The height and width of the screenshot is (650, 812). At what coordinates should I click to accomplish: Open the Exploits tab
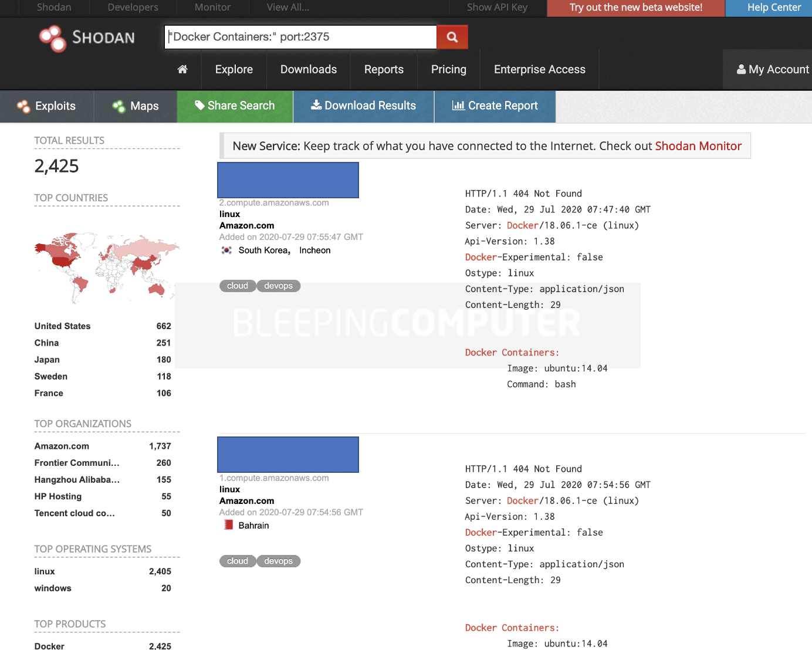point(47,106)
